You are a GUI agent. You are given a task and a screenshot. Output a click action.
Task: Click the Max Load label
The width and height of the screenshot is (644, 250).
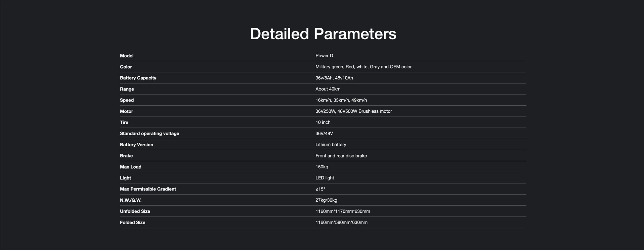131,167
